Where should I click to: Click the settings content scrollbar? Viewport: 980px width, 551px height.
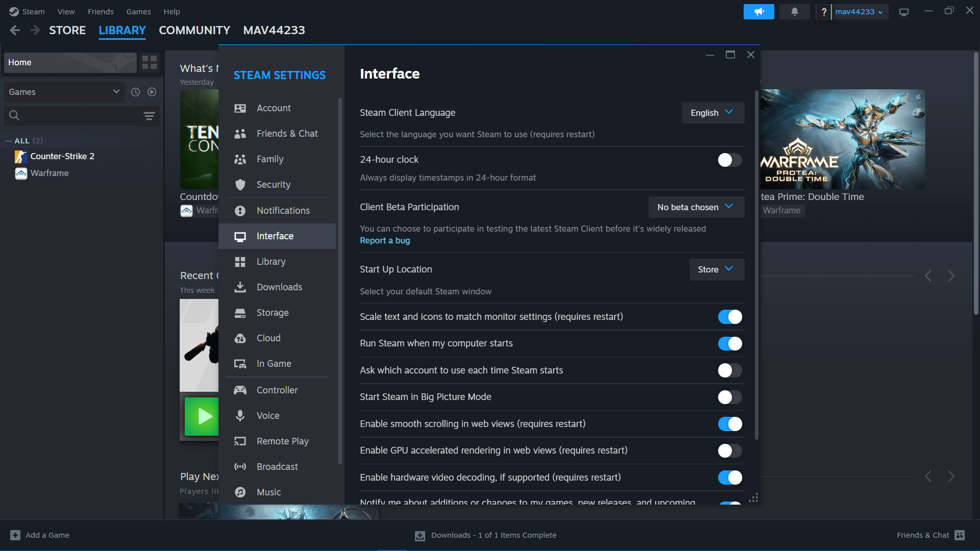pos(756,265)
